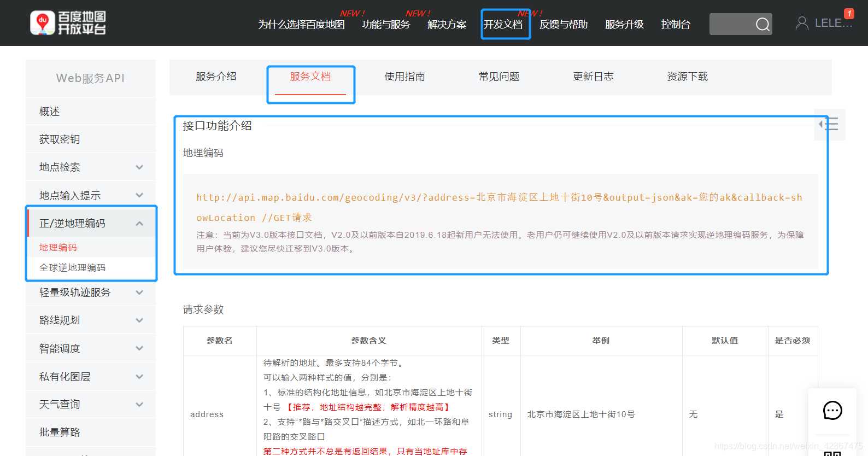This screenshot has width=868, height=456.
Task: Click the 请求参数 heading
Action: click(203, 309)
